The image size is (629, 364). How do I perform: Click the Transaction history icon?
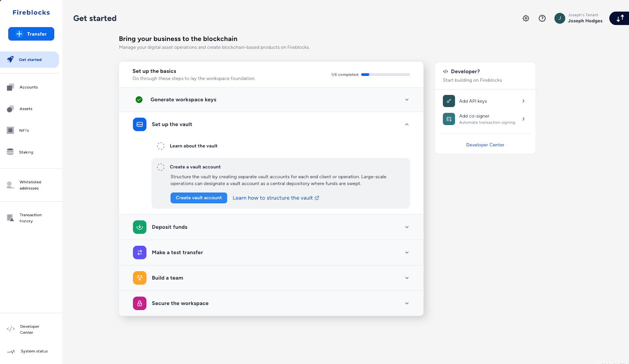click(x=11, y=218)
